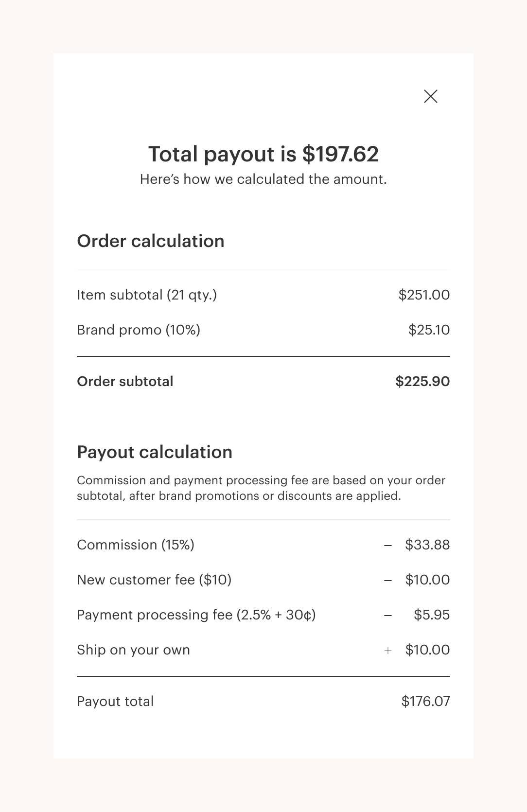Click the plus sign beside Ship on your own
This screenshot has height=812, width=527.
pyautogui.click(x=388, y=651)
